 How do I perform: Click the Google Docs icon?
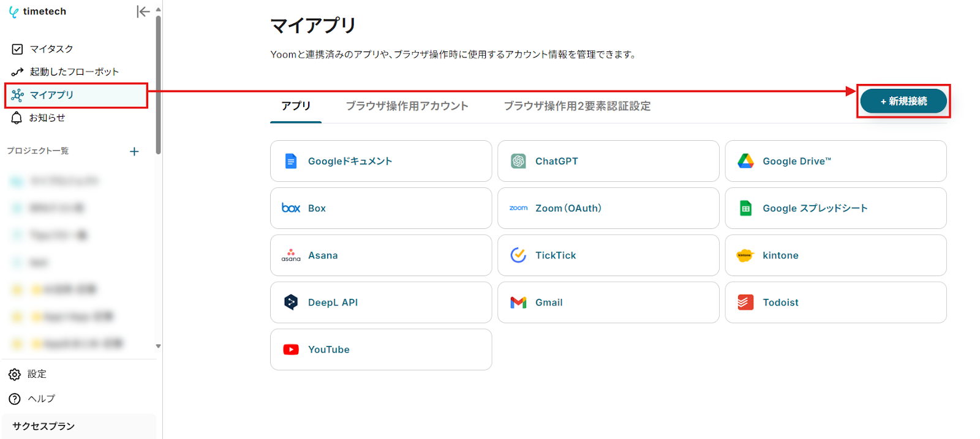(x=291, y=161)
